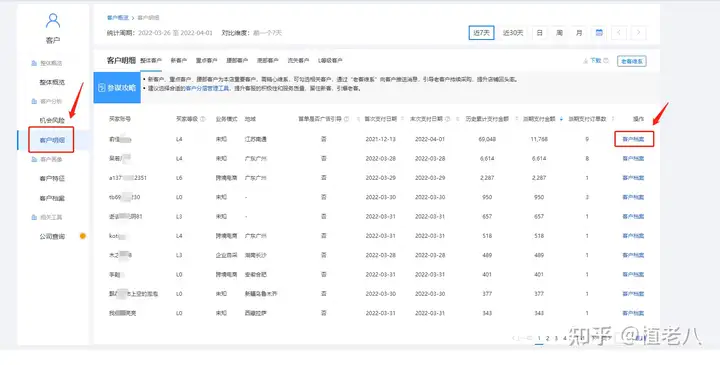Open 客户档案 for the 518 row
The height and width of the screenshot is (365, 720).
coord(633,236)
